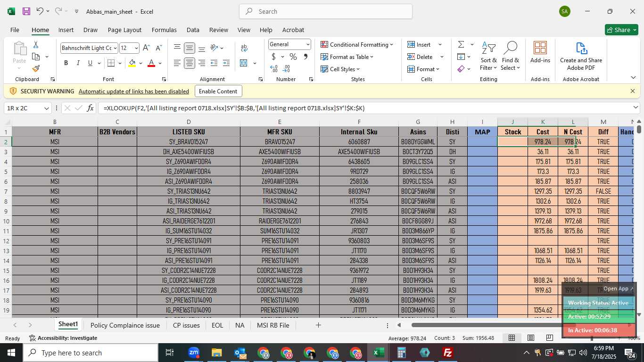Toggle Align Left

pos(177,63)
